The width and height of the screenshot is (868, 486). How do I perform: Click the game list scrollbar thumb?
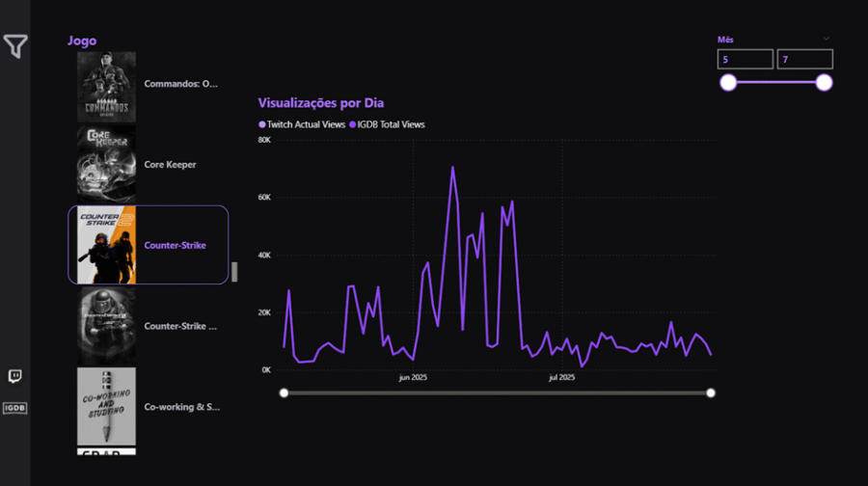(x=234, y=271)
